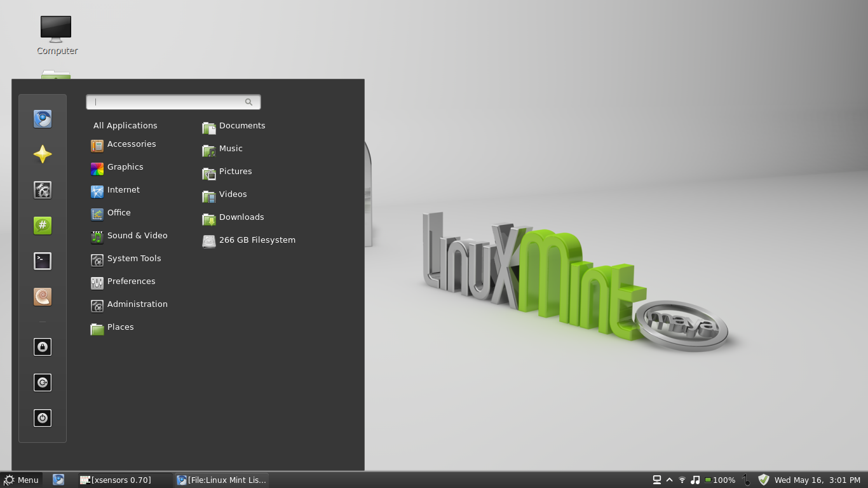
Task: Open a Terminal from the menu sidebar
Action: tap(43, 261)
